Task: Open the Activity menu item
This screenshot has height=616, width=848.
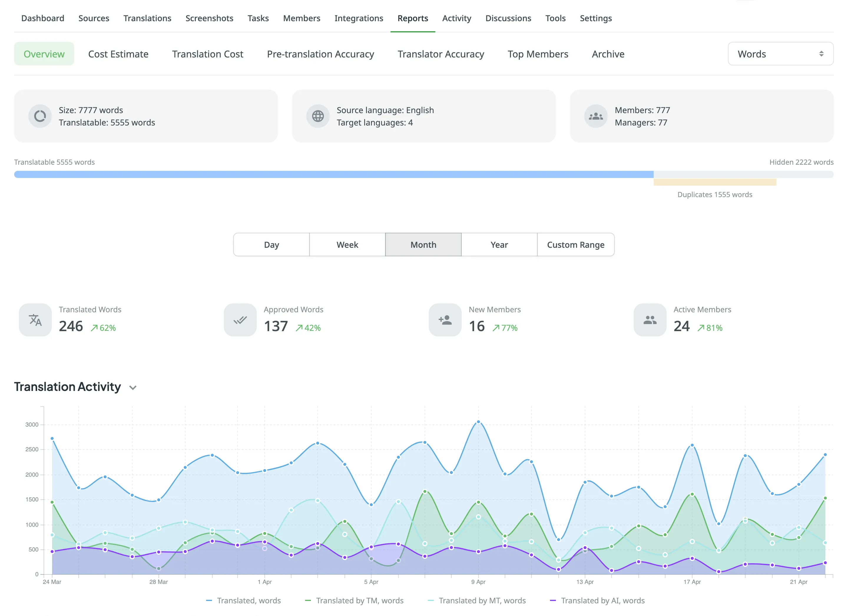Action: [x=456, y=18]
